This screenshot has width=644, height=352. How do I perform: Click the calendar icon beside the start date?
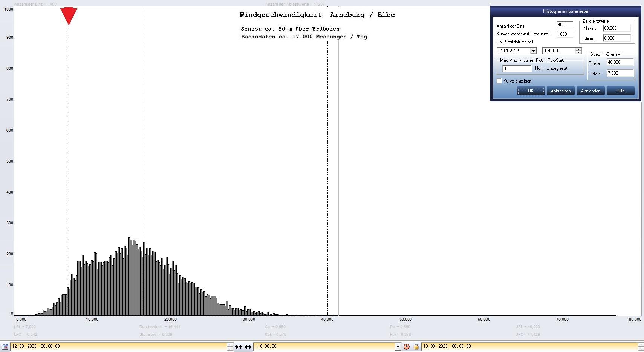coord(5,347)
